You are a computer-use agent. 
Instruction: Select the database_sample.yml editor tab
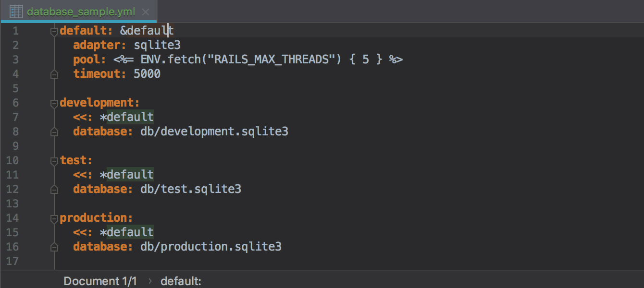[78, 12]
